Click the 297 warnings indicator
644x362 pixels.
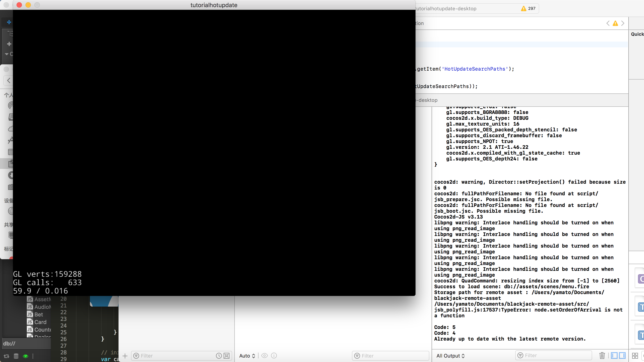pos(528,8)
